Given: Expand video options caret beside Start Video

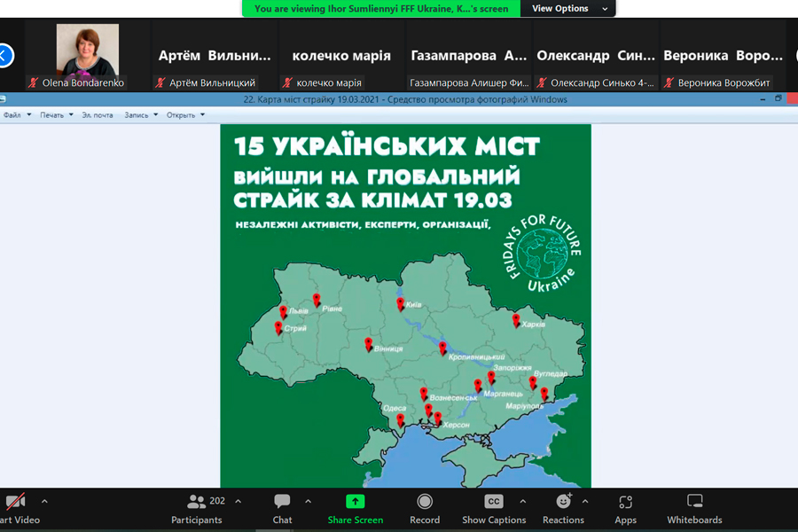Looking at the screenshot, I should coord(45,502).
